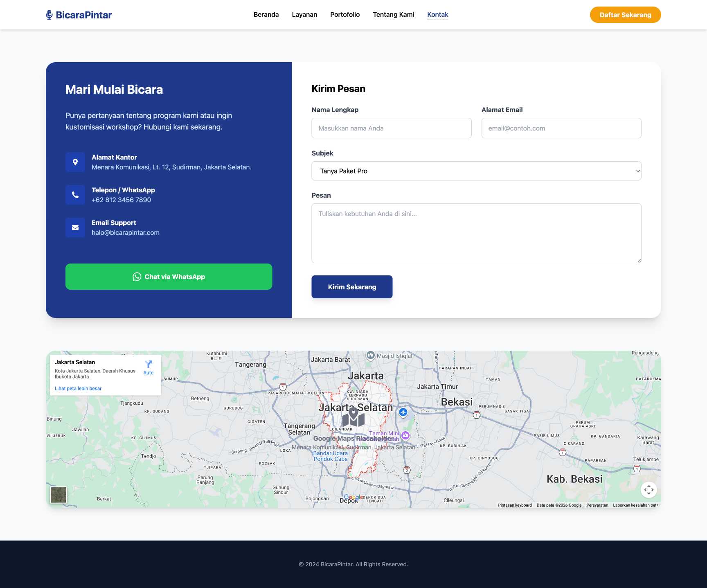Open Portofolio in the navigation bar
The height and width of the screenshot is (588, 707).
(x=345, y=15)
